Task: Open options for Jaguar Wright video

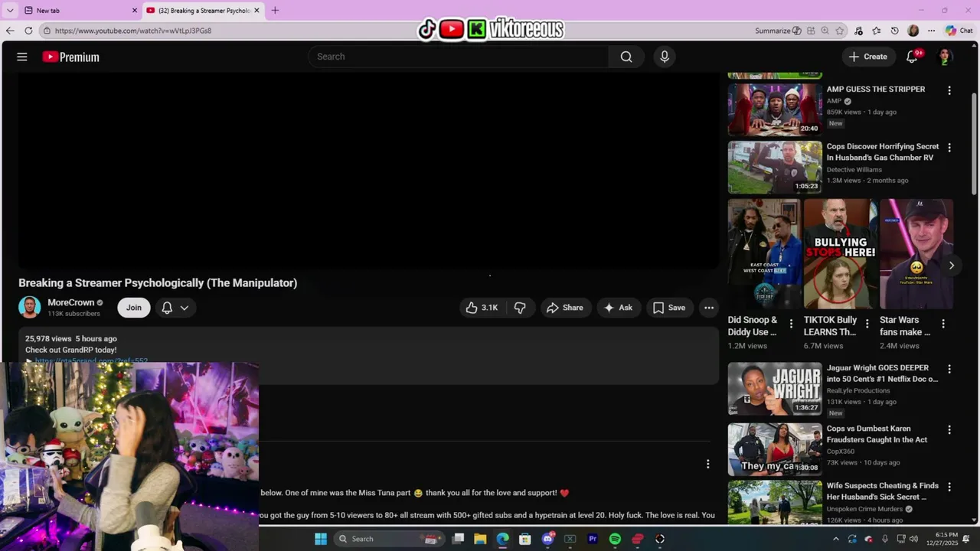Action: (949, 369)
